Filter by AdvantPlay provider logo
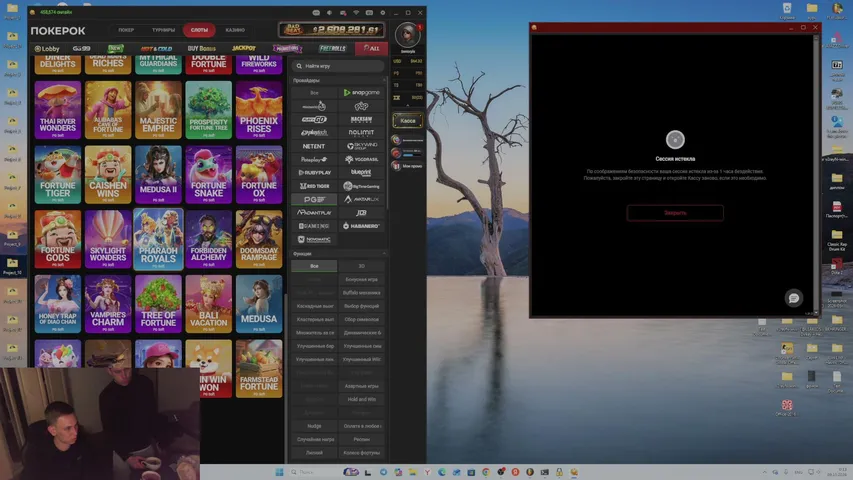Image resolution: width=853 pixels, height=480 pixels. pyautogui.click(x=314, y=213)
